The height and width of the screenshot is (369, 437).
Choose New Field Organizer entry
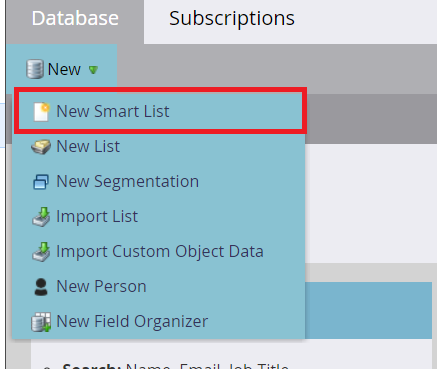pyautogui.click(x=159, y=321)
